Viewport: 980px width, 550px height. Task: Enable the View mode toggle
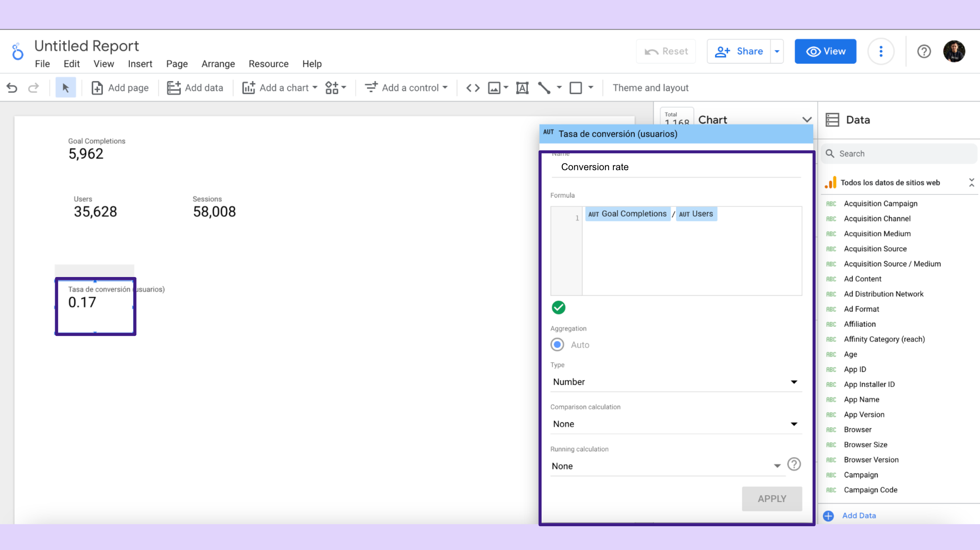tap(824, 50)
